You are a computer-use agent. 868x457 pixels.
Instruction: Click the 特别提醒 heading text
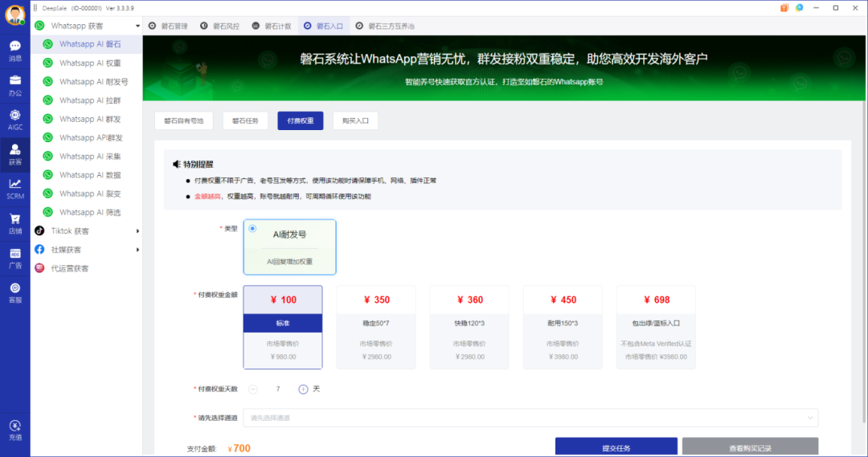(x=199, y=165)
